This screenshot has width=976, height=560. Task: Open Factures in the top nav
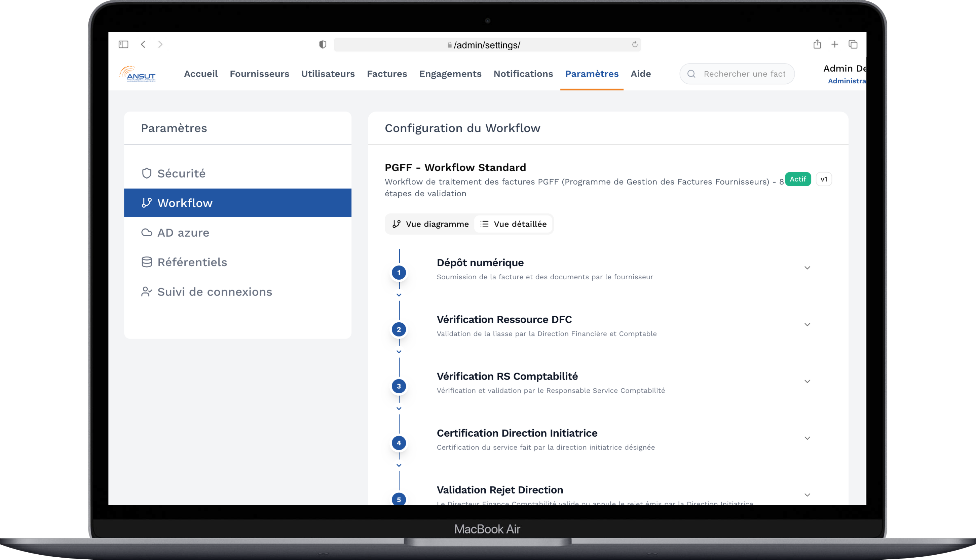tap(387, 74)
